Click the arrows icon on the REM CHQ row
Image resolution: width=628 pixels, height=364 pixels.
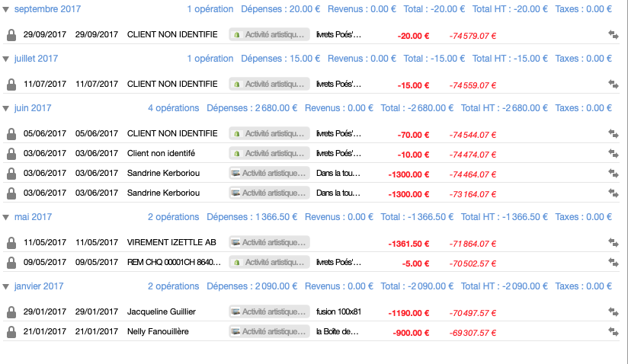[614, 263]
